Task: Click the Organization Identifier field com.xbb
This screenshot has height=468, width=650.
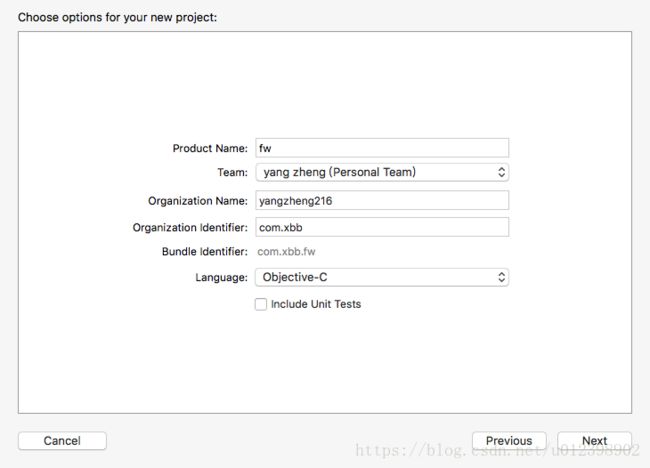Action: click(382, 227)
